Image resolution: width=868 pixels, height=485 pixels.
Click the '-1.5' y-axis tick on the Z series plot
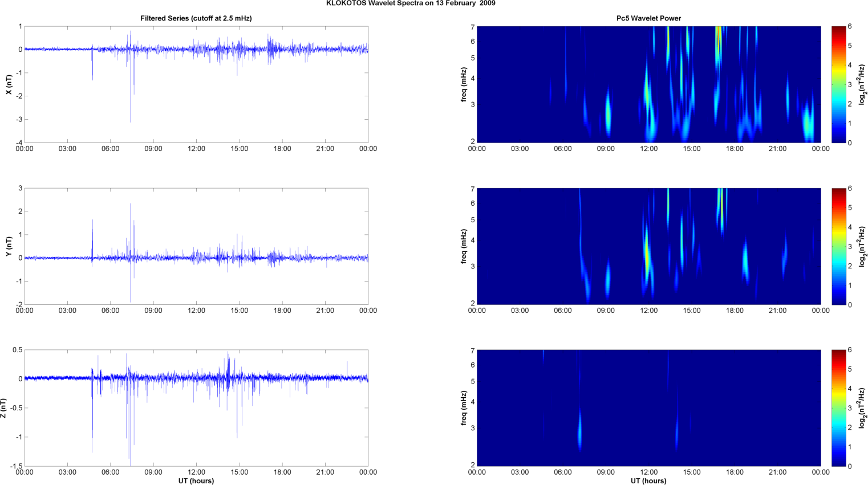(x=16, y=466)
